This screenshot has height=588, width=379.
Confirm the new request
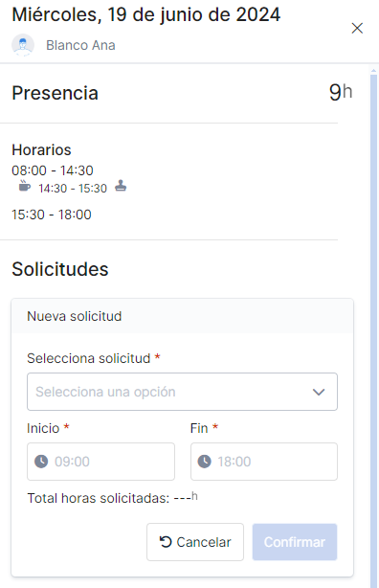coord(295,542)
